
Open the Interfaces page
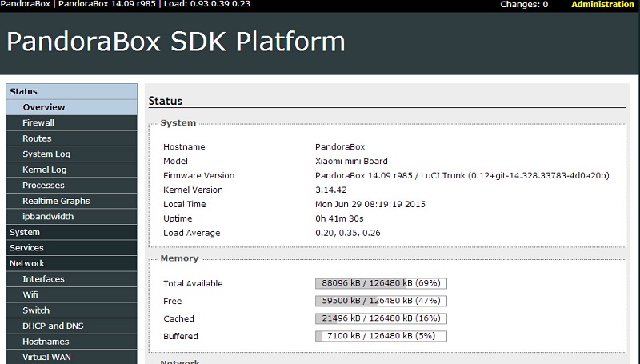point(71,279)
